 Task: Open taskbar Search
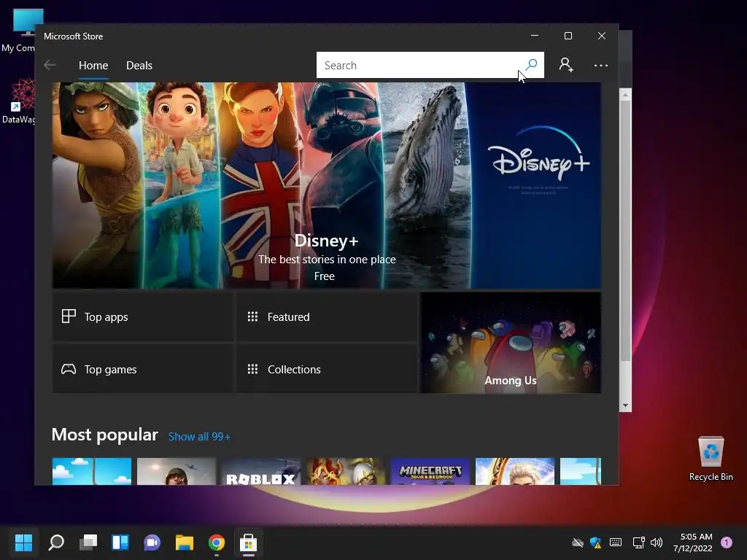(55, 542)
